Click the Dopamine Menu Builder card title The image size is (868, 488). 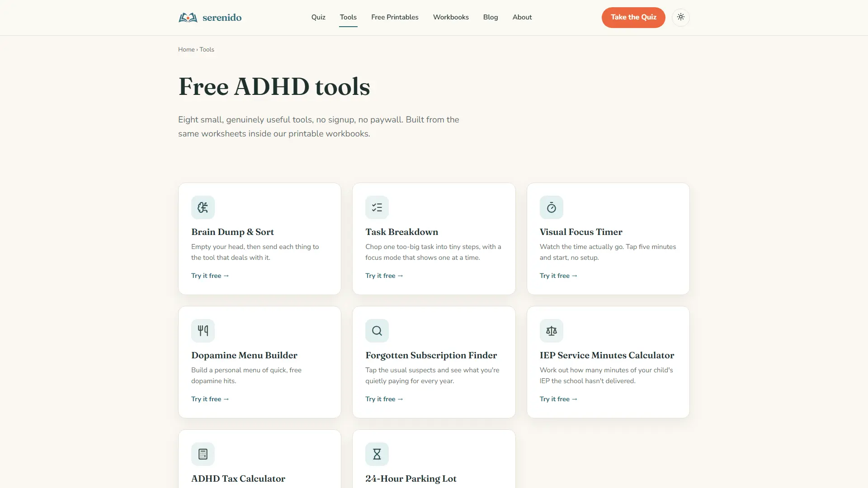point(244,355)
